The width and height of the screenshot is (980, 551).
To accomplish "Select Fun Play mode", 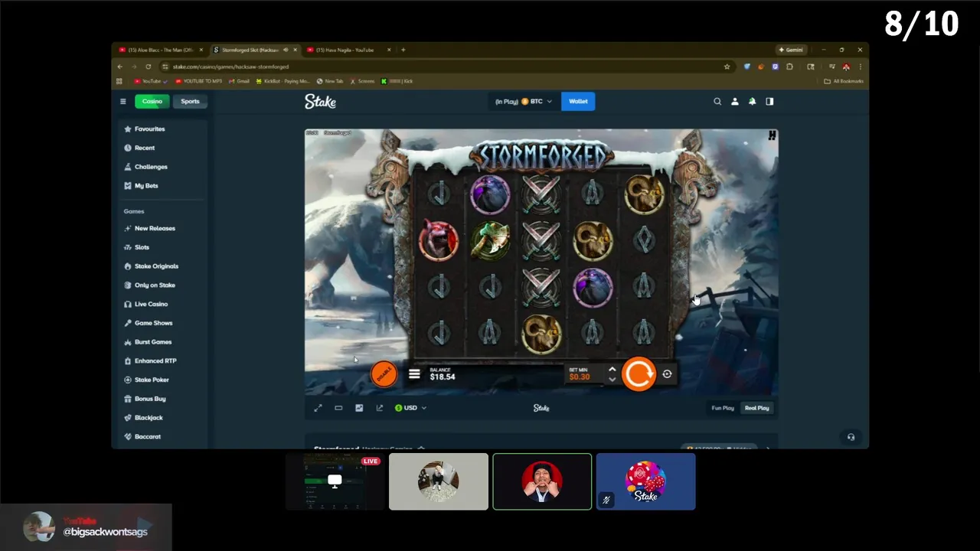I will pos(723,408).
